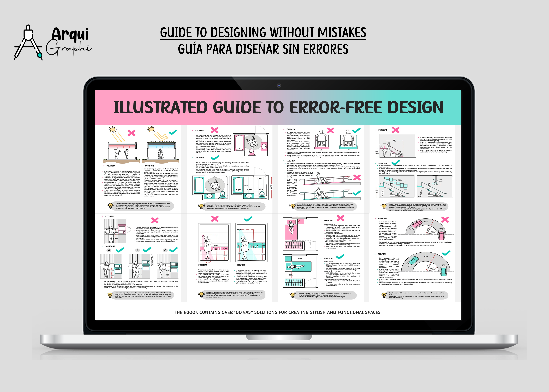Click the sun icon above the green roof building
The width and height of the screenshot is (549, 392).
(152, 129)
